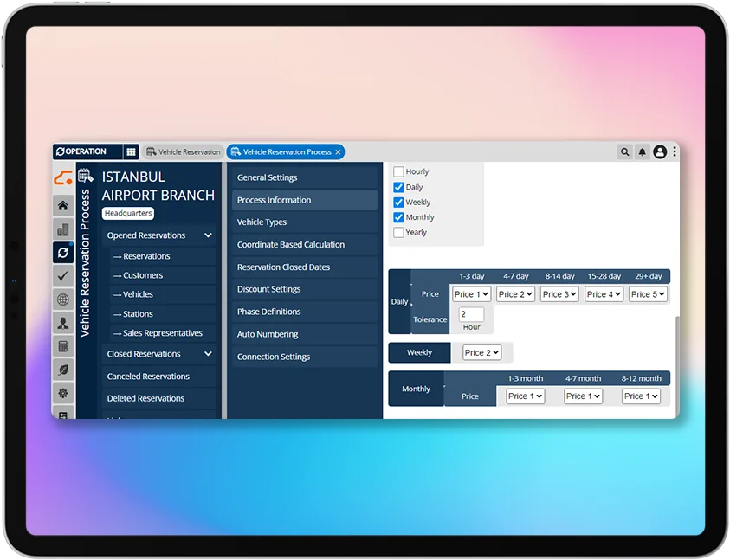Open the user profile avatar icon
The width and height of the screenshot is (730, 560).
(660, 151)
